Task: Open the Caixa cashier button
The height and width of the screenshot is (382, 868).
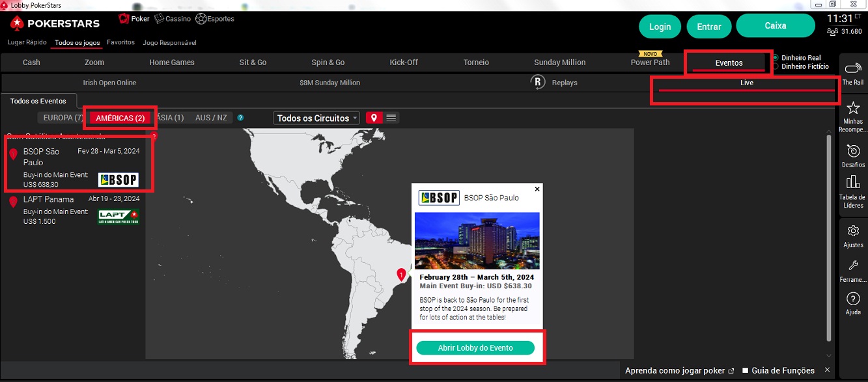Action: [776, 26]
